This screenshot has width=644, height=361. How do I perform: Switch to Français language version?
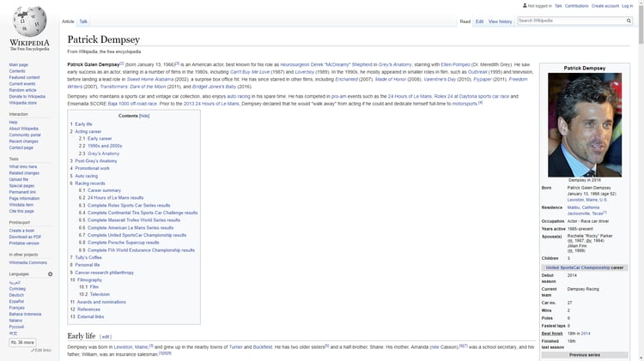[x=17, y=308]
